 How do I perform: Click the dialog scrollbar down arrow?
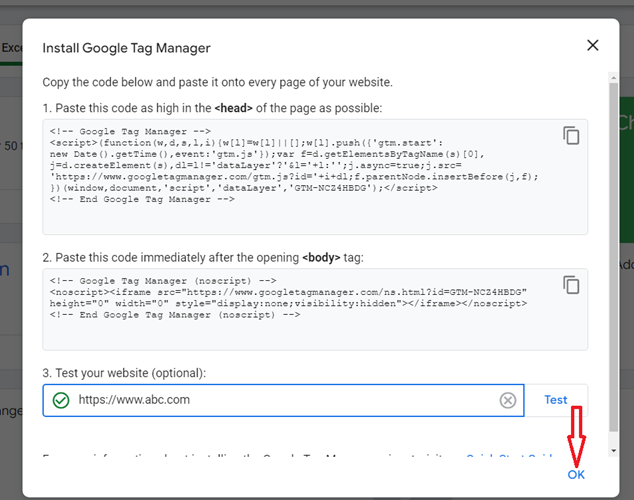pyautogui.click(x=613, y=451)
